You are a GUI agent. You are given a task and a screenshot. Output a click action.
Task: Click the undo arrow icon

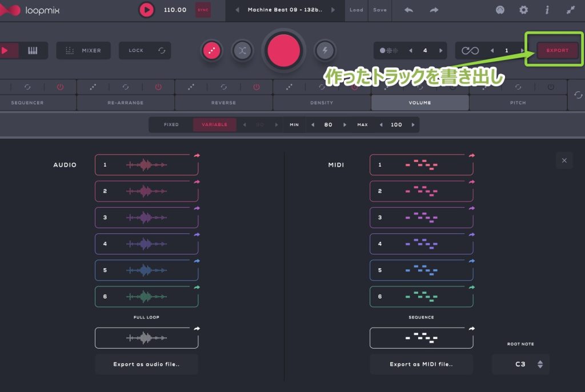coord(408,10)
